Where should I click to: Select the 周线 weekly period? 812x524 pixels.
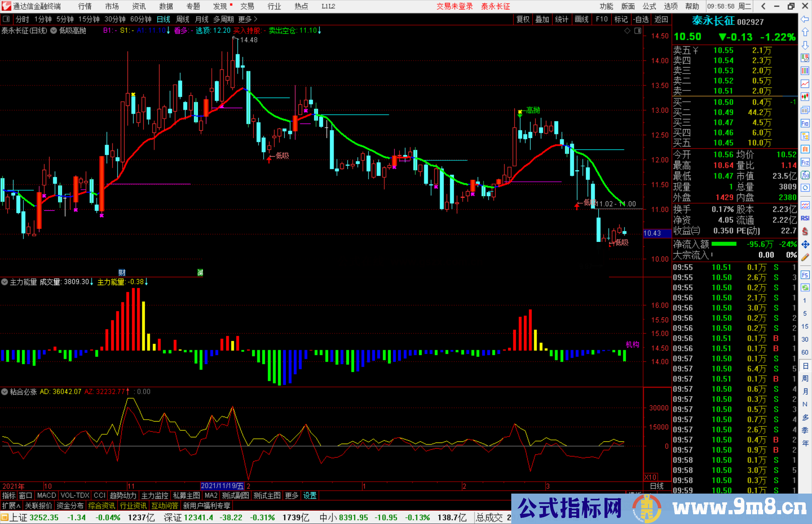[x=183, y=19]
